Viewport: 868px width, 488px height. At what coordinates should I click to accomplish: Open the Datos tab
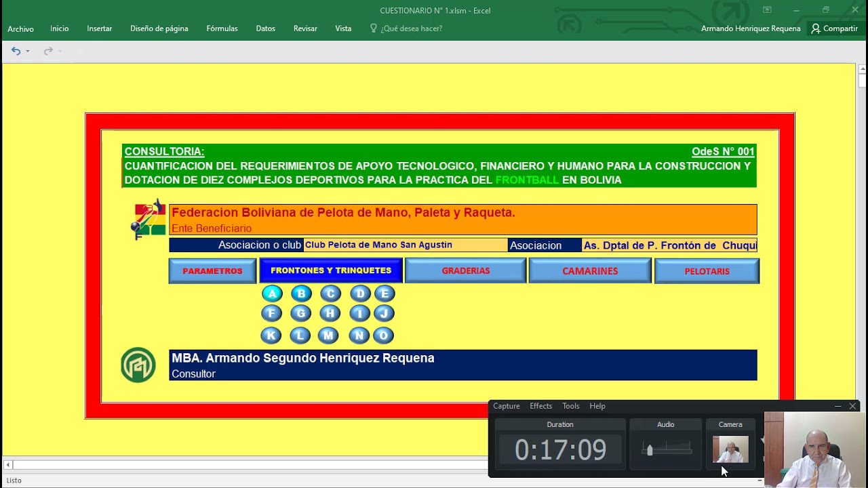[265, 28]
